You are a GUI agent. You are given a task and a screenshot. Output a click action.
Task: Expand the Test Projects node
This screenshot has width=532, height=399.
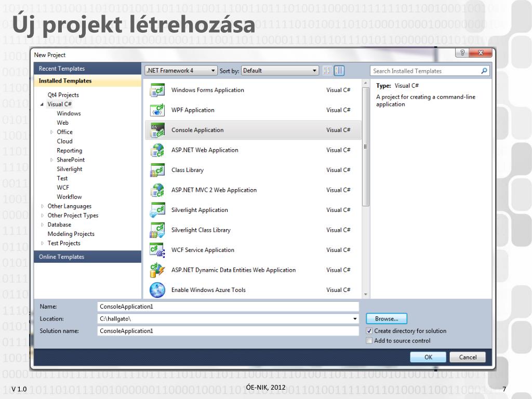[43, 243]
